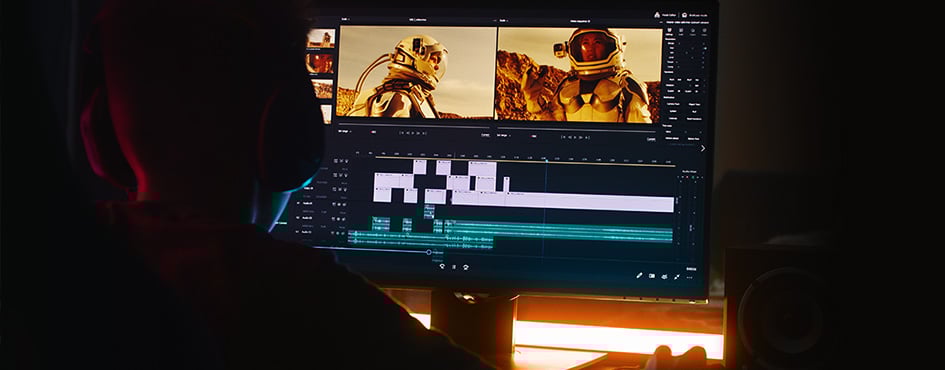Expand the right panel using the chevron arrow

pyautogui.click(x=702, y=148)
